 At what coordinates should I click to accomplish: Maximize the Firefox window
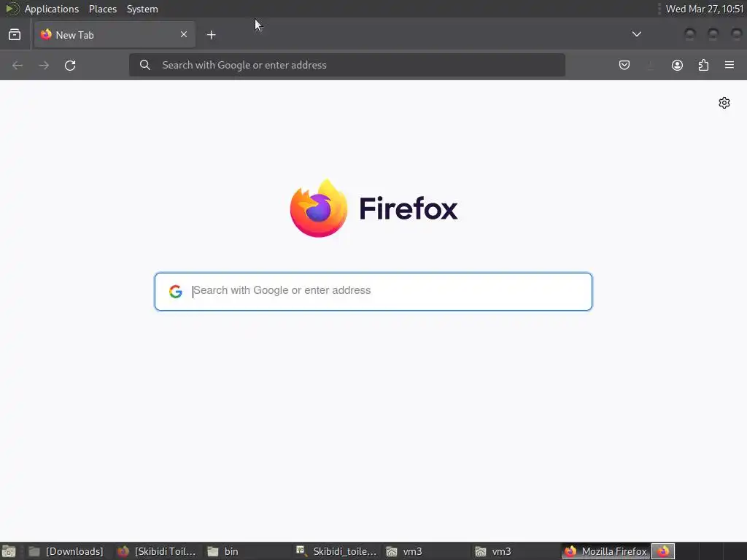[713, 34]
